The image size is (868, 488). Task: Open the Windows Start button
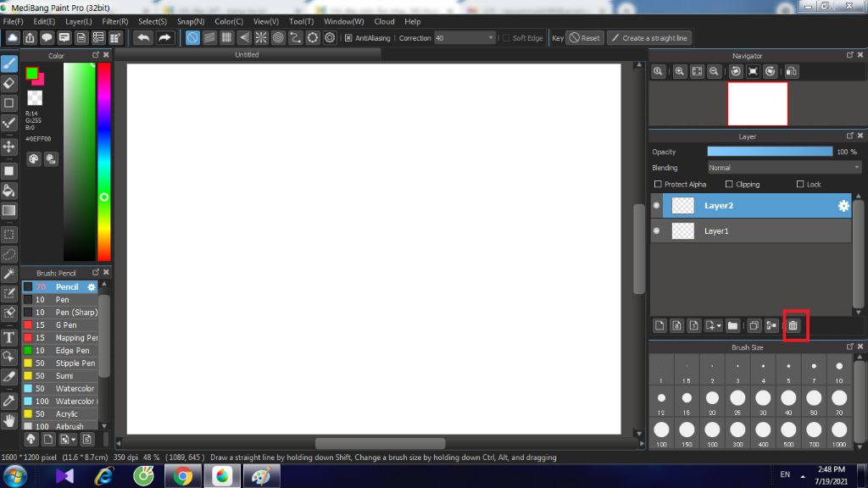click(x=15, y=476)
